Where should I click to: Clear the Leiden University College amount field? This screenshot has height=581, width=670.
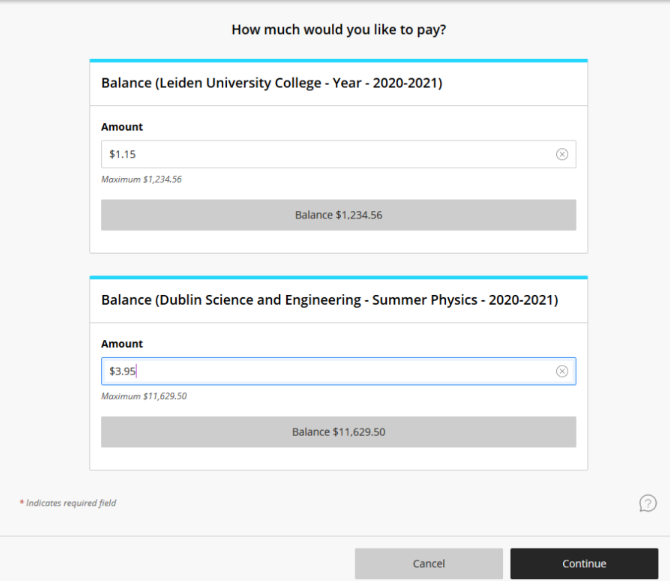562,154
